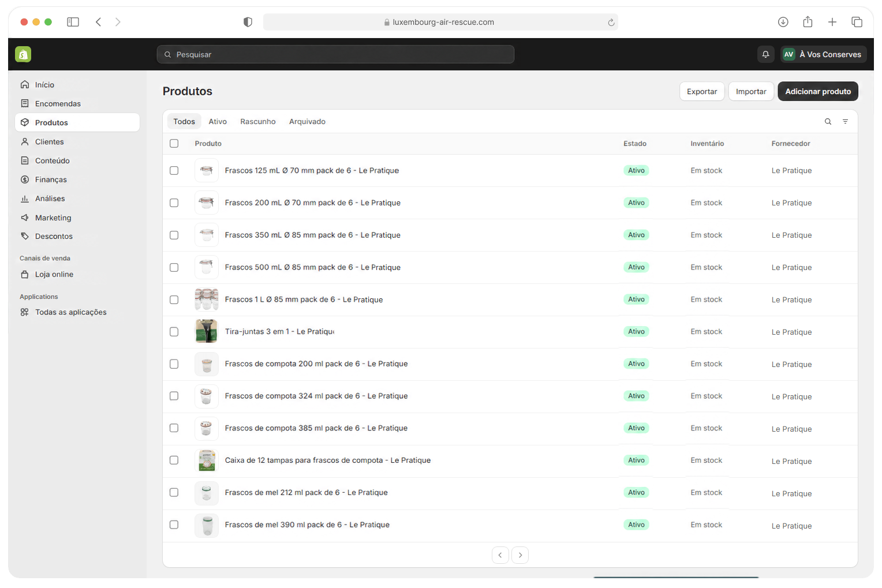The height and width of the screenshot is (588, 882).
Task: Open the notifications bell icon
Action: [x=765, y=54]
